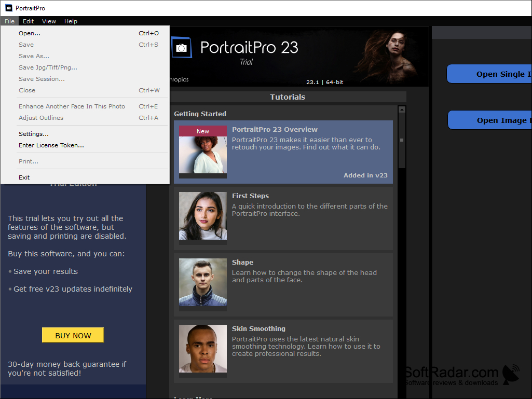Click the 'Save your results' bullet text

point(46,271)
